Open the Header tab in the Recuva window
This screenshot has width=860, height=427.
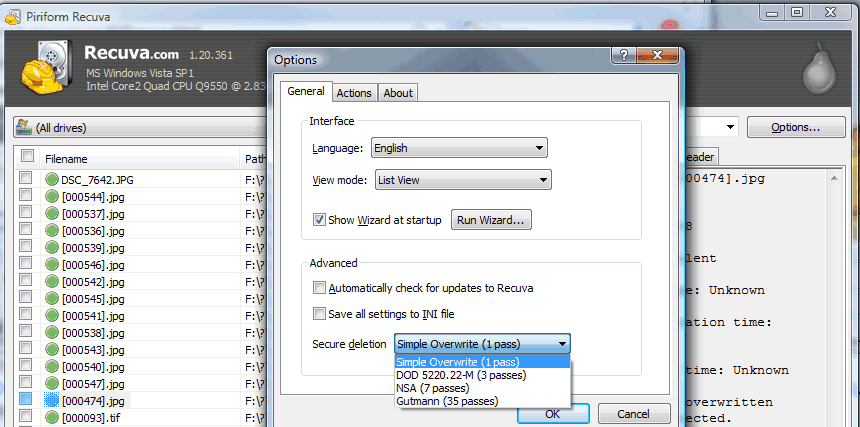[700, 157]
